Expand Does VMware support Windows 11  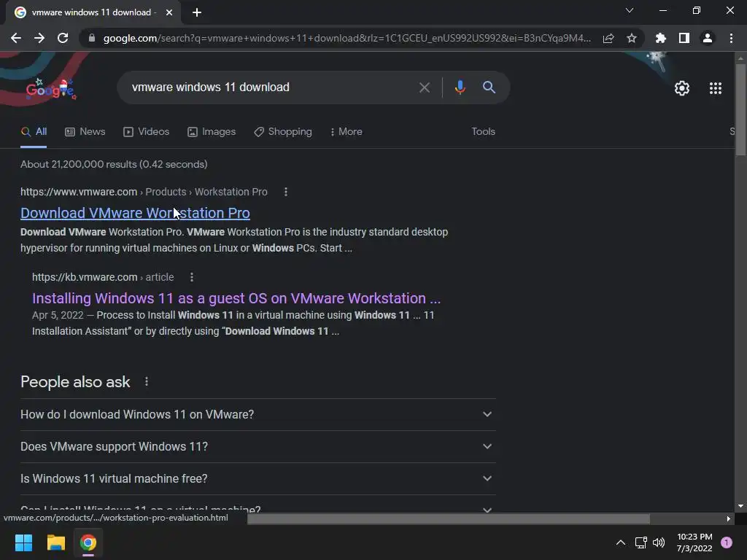click(258, 447)
